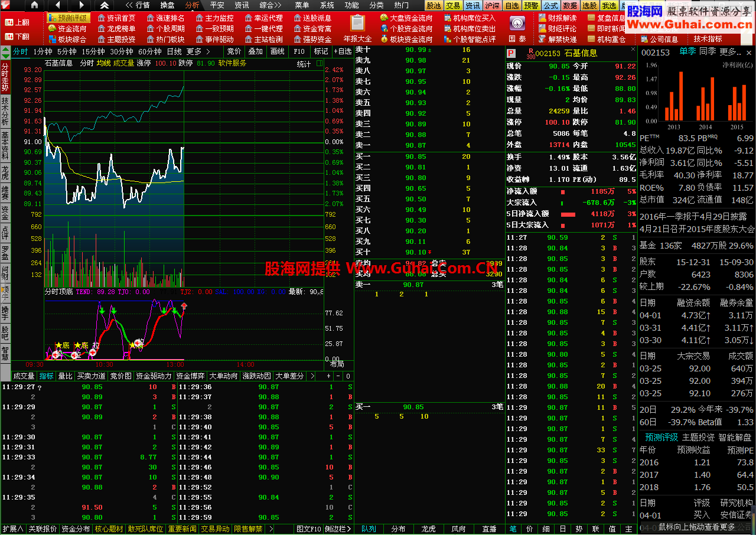The image size is (756, 535).
Task: Open 解禁快递 toolbar item
Action: tap(557, 39)
